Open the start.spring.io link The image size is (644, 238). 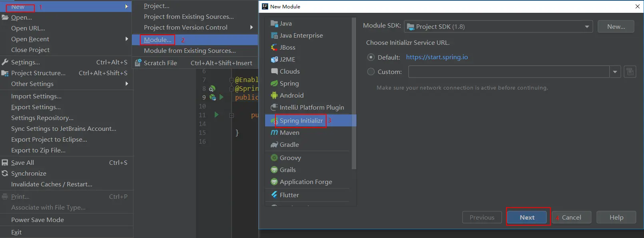coord(437,57)
